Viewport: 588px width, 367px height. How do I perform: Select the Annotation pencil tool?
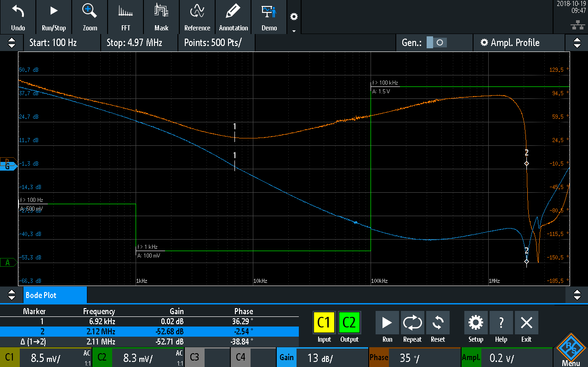[234, 11]
